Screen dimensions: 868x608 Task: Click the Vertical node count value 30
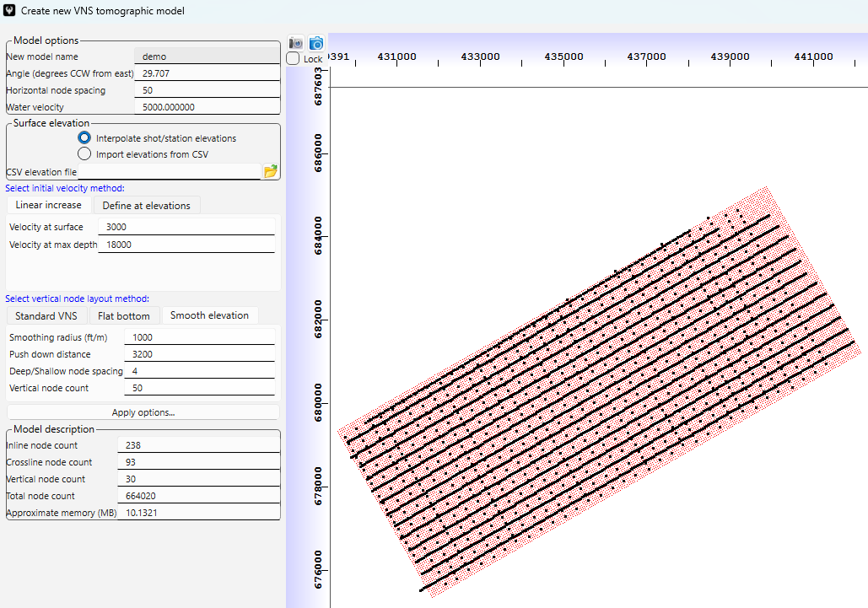click(199, 478)
